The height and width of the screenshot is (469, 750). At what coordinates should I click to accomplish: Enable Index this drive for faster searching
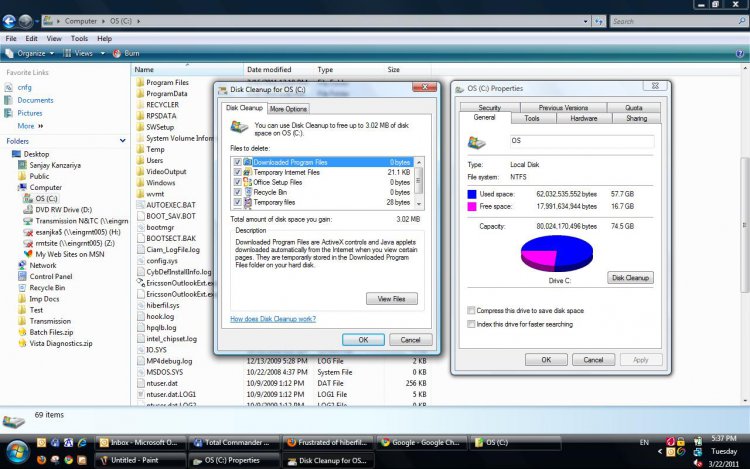(471, 324)
